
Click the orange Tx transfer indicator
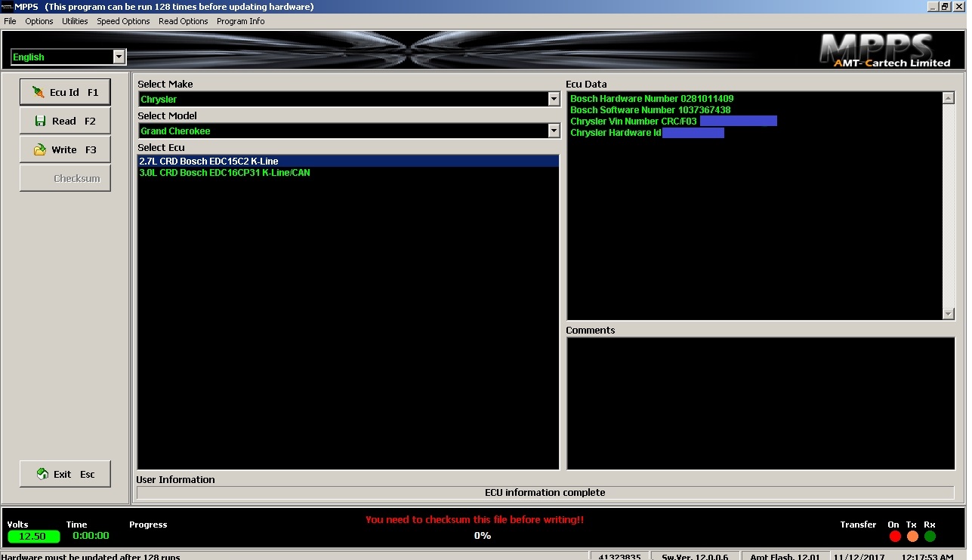tap(912, 536)
